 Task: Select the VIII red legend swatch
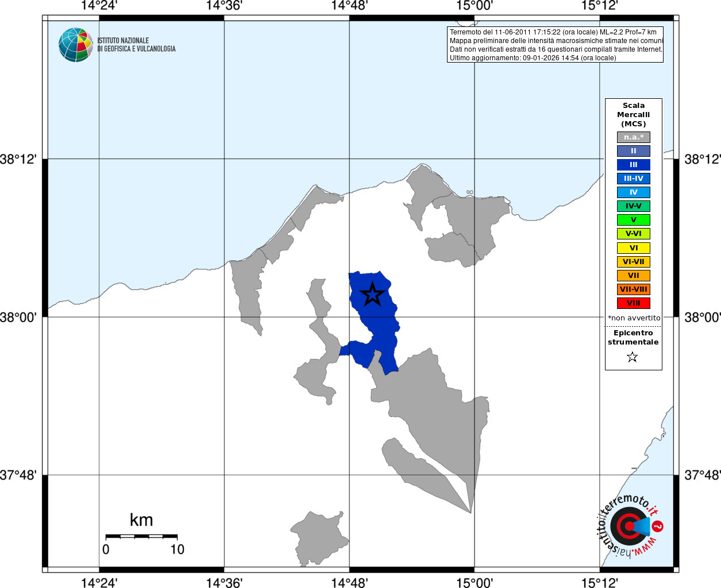tap(634, 303)
